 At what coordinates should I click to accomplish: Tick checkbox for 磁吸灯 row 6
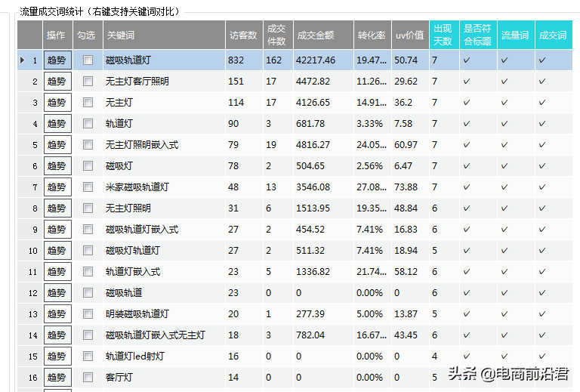click(x=88, y=165)
